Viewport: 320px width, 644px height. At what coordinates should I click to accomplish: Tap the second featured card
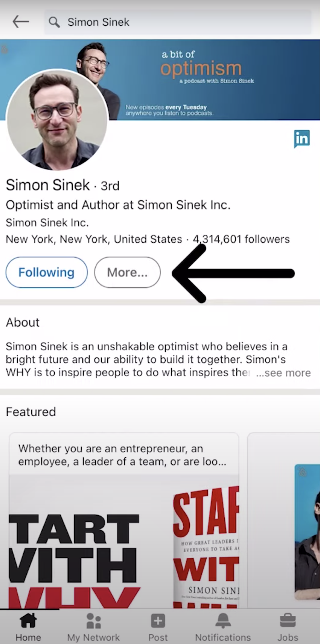pos(285,523)
